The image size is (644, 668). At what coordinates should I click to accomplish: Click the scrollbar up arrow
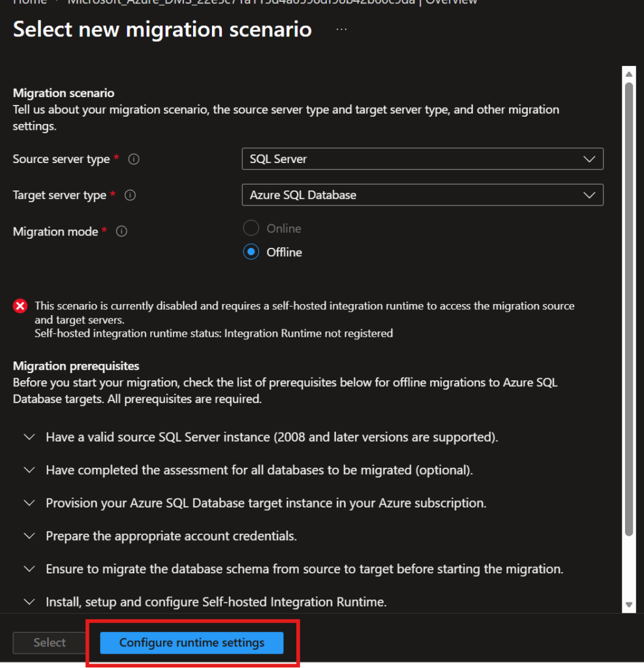click(628, 72)
